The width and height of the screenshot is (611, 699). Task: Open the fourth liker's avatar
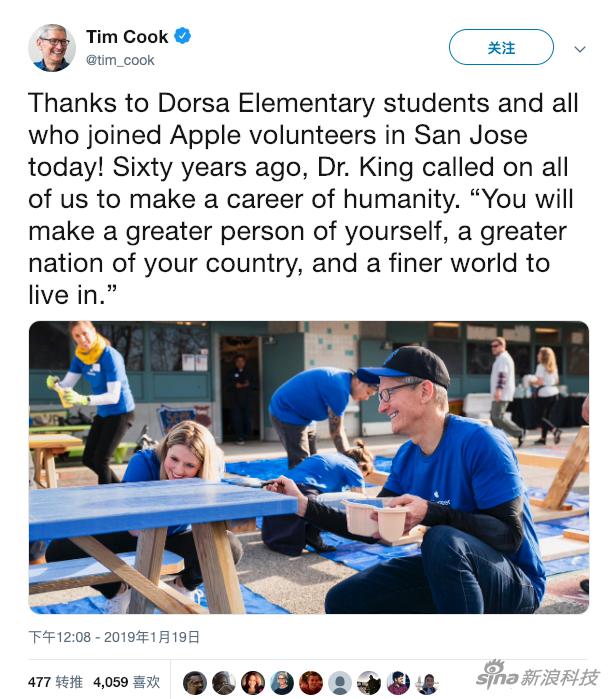click(x=282, y=683)
